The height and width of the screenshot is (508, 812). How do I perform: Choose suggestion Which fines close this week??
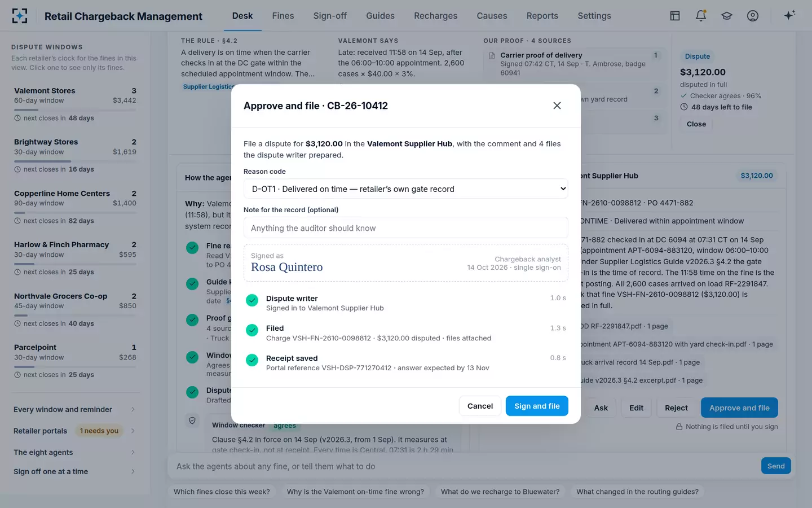pos(222,492)
